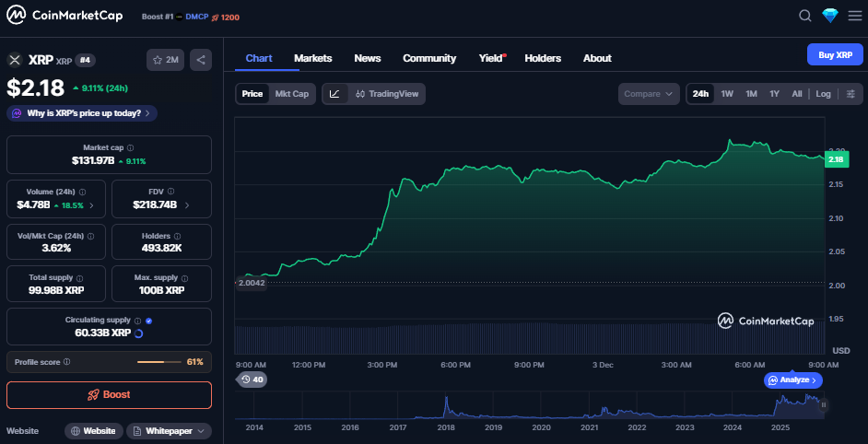The image size is (868, 444).
Task: Select the 1Y time range
Action: (774, 94)
